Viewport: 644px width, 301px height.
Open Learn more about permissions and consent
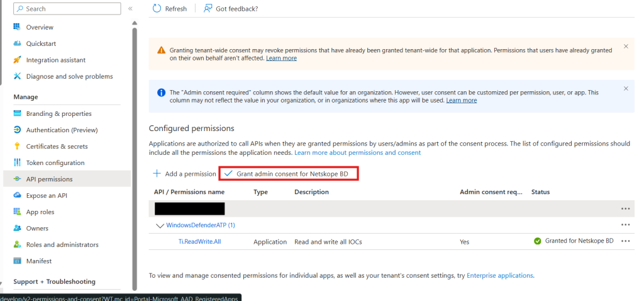tap(358, 152)
